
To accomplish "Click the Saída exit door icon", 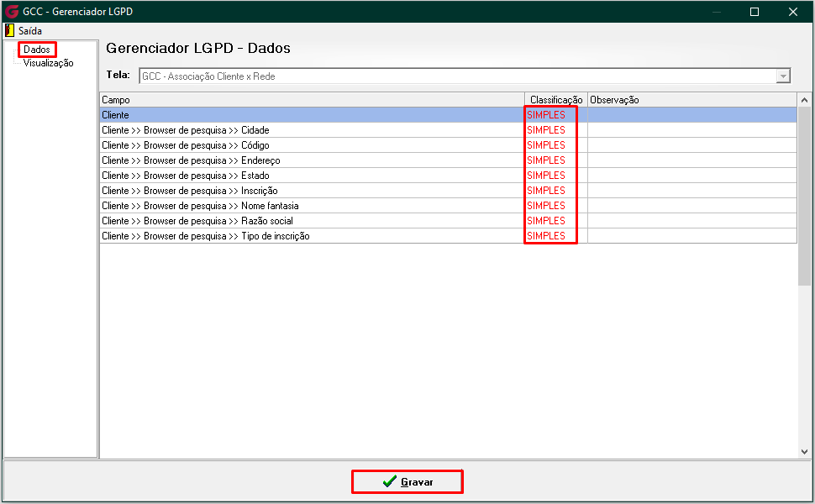I will pos(9,30).
